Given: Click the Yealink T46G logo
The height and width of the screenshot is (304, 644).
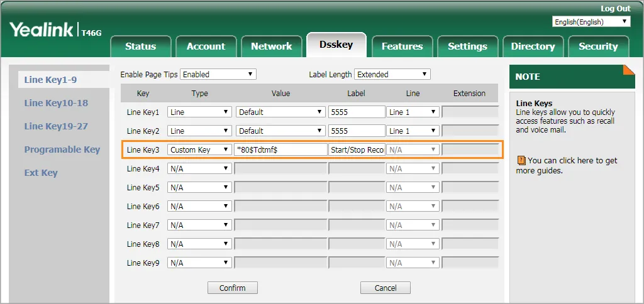Looking at the screenshot, I should [55, 30].
